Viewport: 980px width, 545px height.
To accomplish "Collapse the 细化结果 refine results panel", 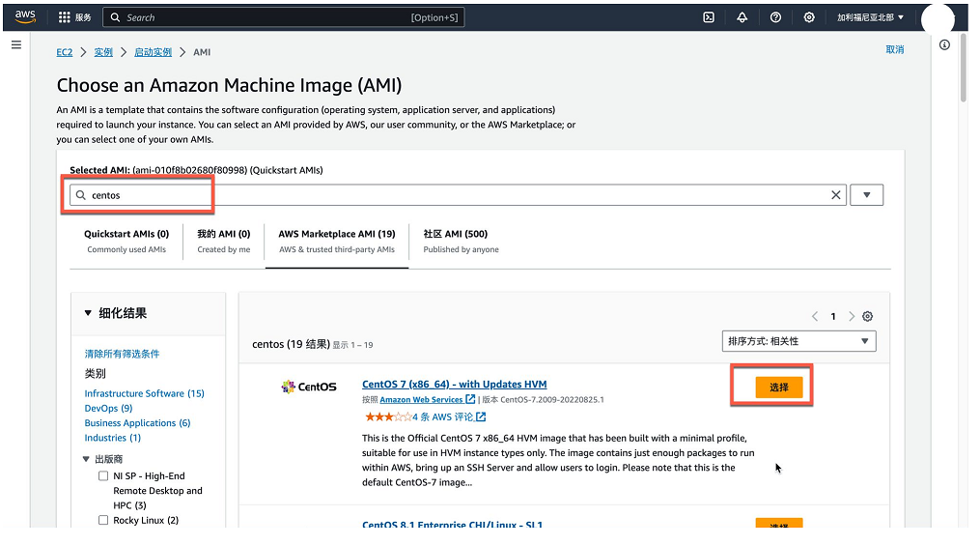I will tap(88, 313).
